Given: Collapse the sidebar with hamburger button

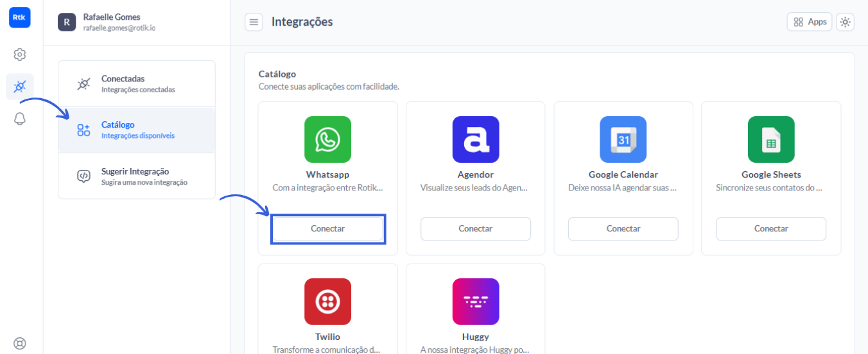Looking at the screenshot, I should pyautogui.click(x=254, y=22).
